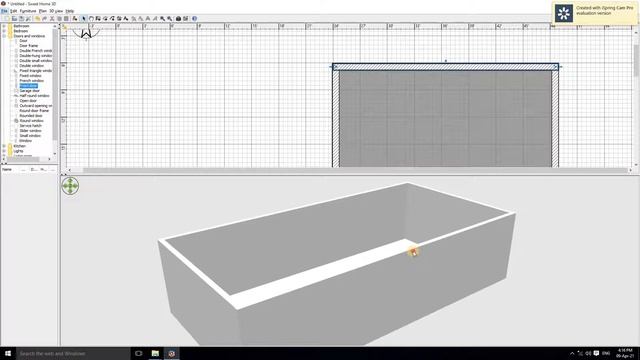Screen dimensions: 640x360
Task: Click the Windows Start button
Action: click(x=8, y=353)
